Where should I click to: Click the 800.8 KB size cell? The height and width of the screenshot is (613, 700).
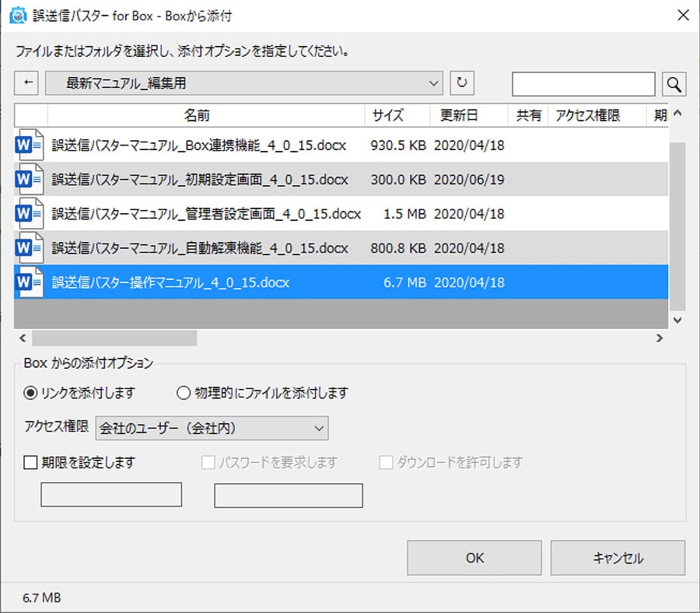pyautogui.click(x=397, y=248)
